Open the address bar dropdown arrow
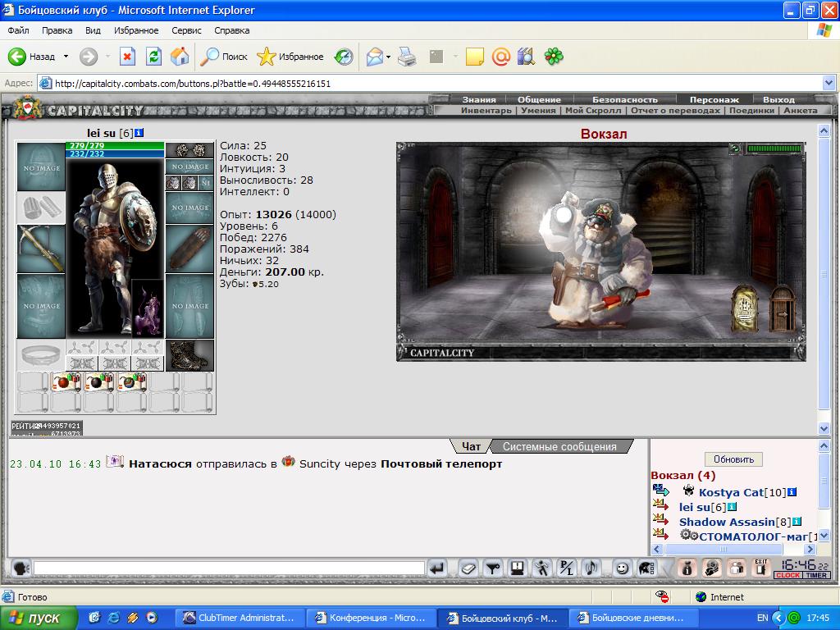 coord(829,84)
